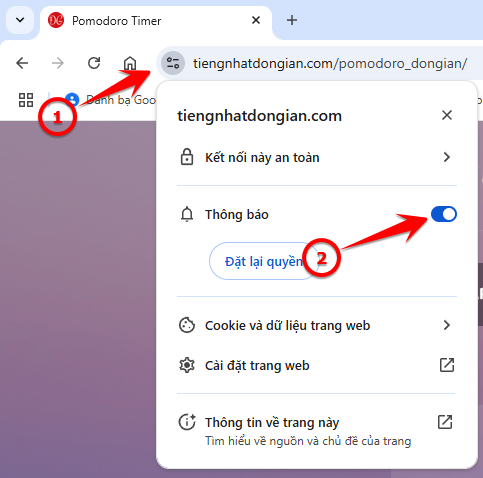Open Thông tin về trang này entry
483x478 pixels.
coord(317,431)
